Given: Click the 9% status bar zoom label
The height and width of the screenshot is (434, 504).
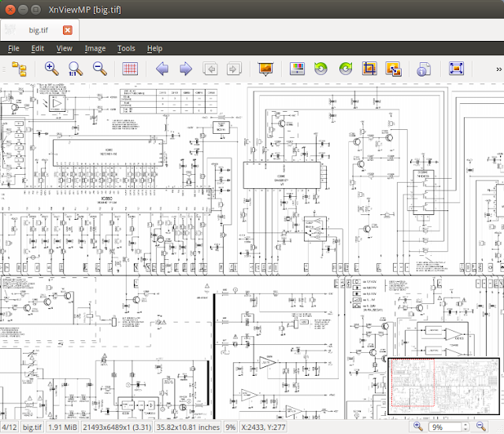Looking at the screenshot, I should click(x=230, y=427).
